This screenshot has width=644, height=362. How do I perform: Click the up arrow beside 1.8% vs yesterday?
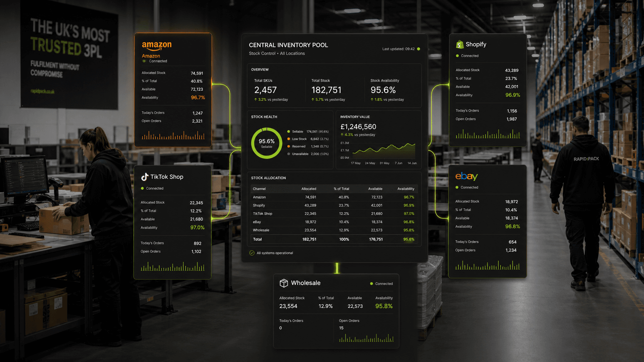pyautogui.click(x=372, y=100)
